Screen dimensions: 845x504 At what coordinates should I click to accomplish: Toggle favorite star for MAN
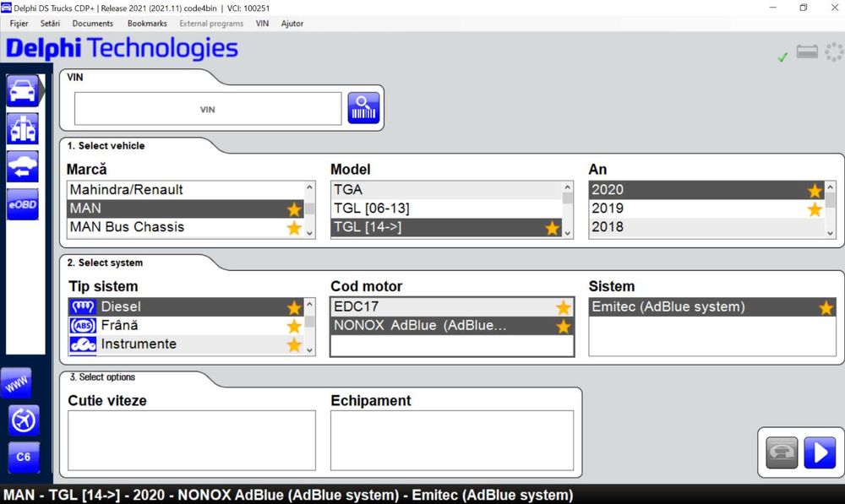[x=294, y=209]
